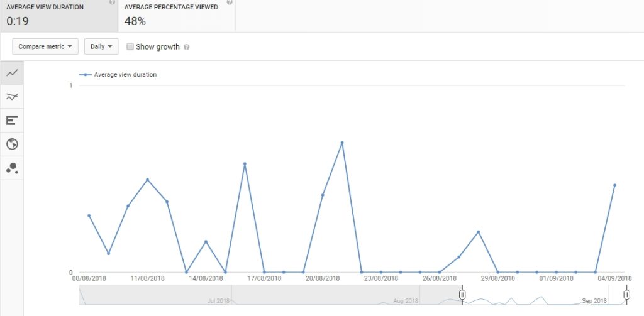
Task: Click the 23/08/2018 axis date label
Action: pyautogui.click(x=381, y=278)
